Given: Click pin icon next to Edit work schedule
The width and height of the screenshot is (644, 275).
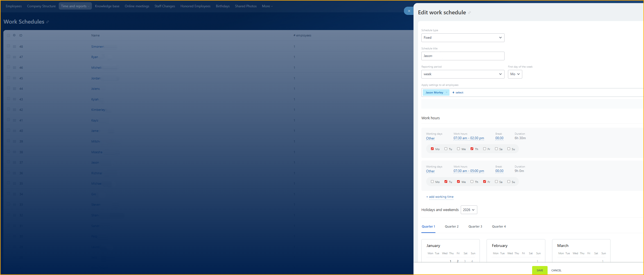Looking at the screenshot, I should [x=469, y=13].
